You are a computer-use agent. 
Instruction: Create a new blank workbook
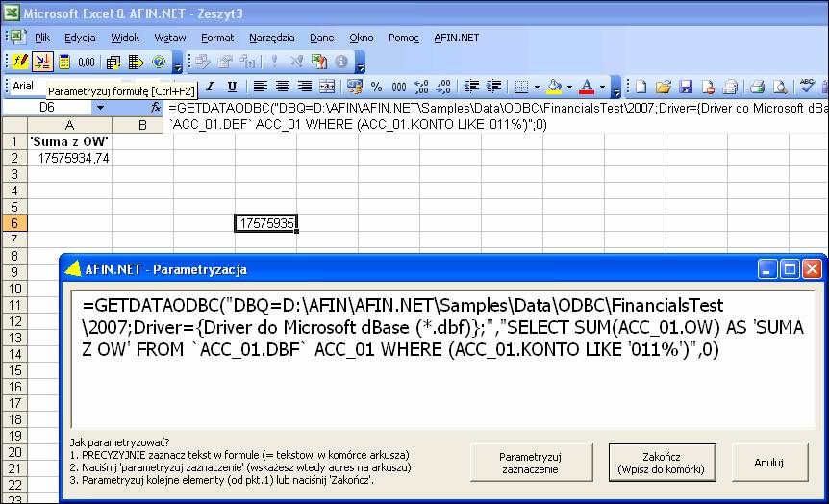pos(641,87)
